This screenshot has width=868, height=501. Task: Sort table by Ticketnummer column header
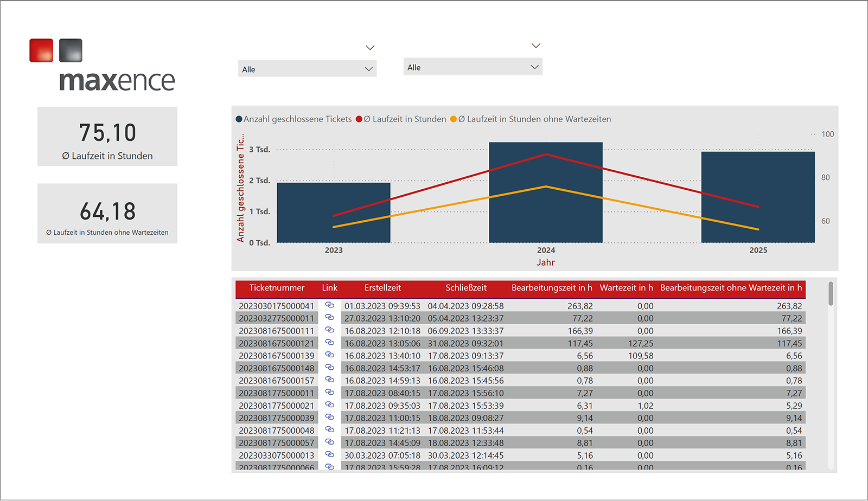point(277,288)
